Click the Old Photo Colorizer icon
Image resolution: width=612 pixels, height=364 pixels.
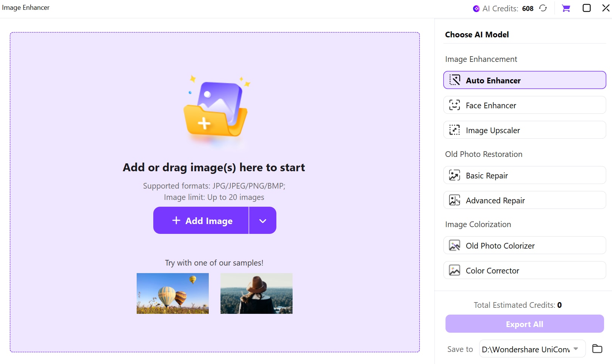455,245
